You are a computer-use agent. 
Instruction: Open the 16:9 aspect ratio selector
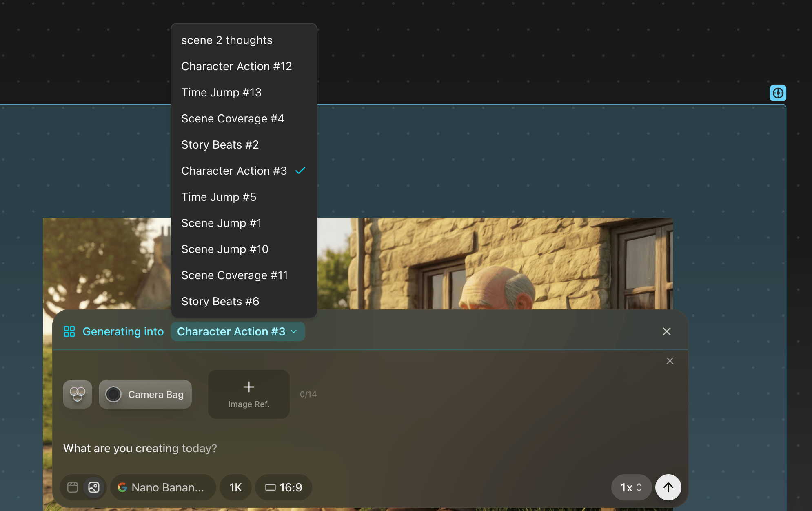[284, 487]
